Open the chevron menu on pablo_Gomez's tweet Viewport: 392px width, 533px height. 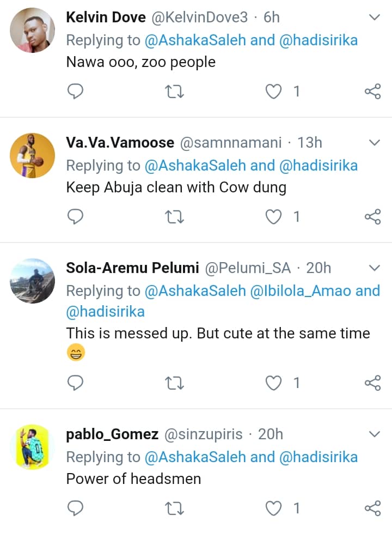tap(375, 434)
